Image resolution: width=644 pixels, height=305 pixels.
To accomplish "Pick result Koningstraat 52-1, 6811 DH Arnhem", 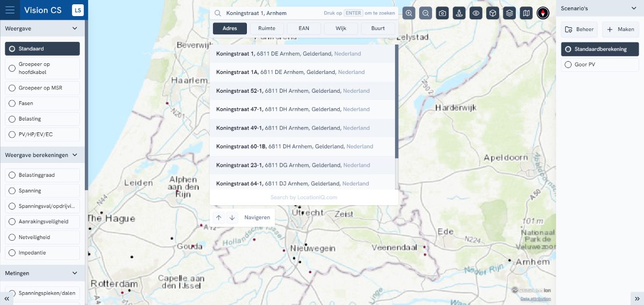I will pyautogui.click(x=303, y=91).
